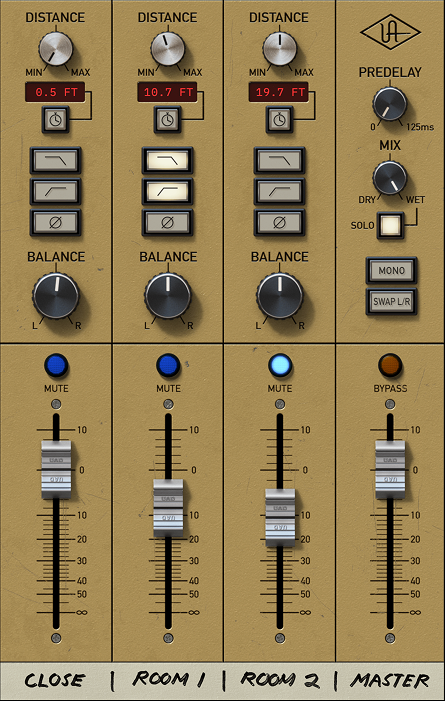This screenshot has height=701, width=445.
Task: Click the DRY label beside Mix knob
Action: pos(367,200)
